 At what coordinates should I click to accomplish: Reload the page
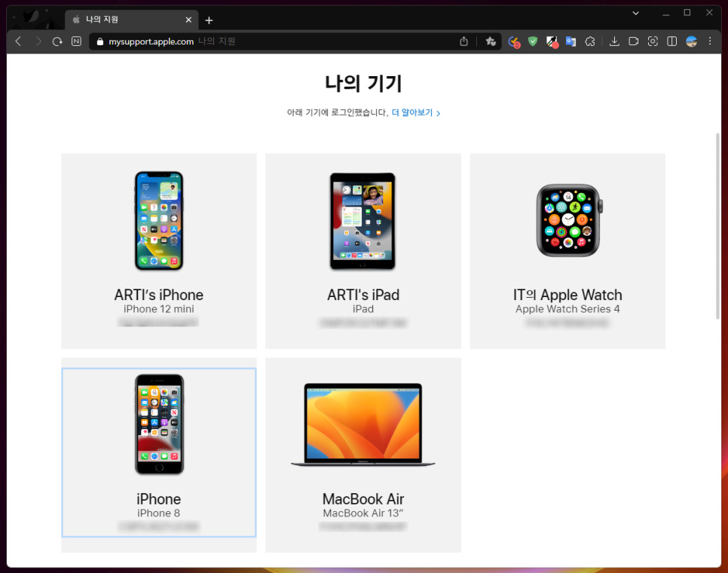pos(57,41)
